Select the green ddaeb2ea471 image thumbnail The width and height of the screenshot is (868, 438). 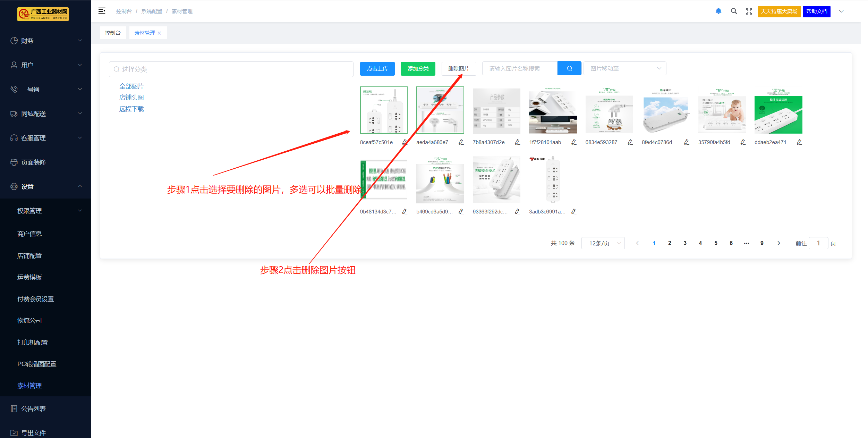[x=778, y=111]
